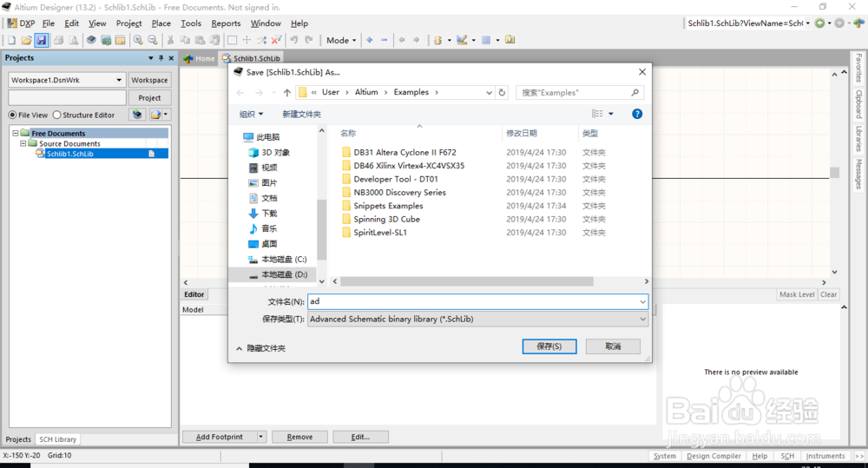Click the new document toolbar icon
The image size is (868, 468).
click(x=11, y=40)
